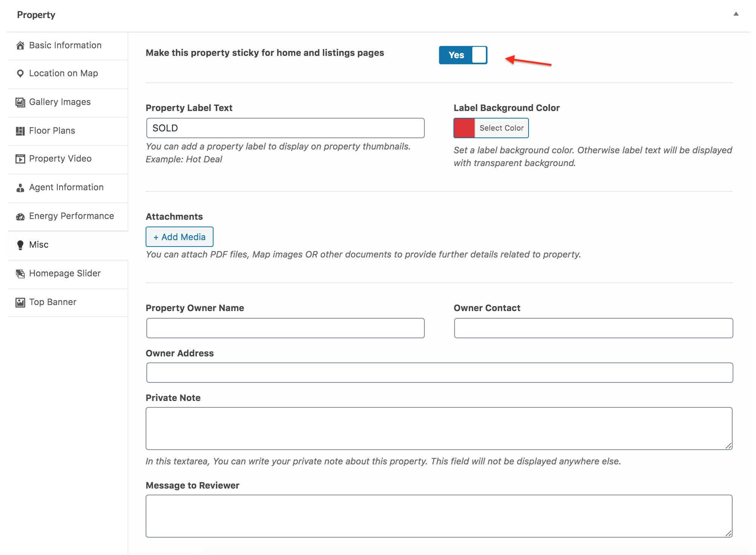The width and height of the screenshot is (756, 555).
Task: Collapse the Property panel with the arrow
Action: 736,14
